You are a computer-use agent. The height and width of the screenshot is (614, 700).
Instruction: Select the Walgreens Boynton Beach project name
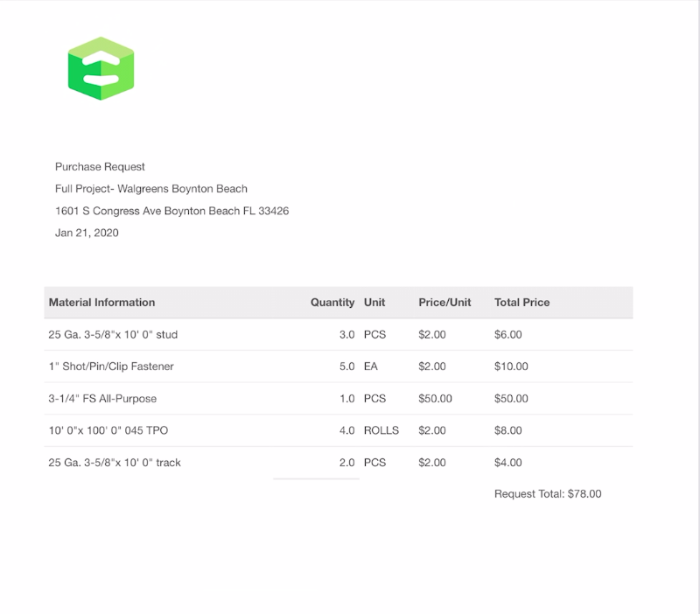pyautogui.click(x=151, y=189)
